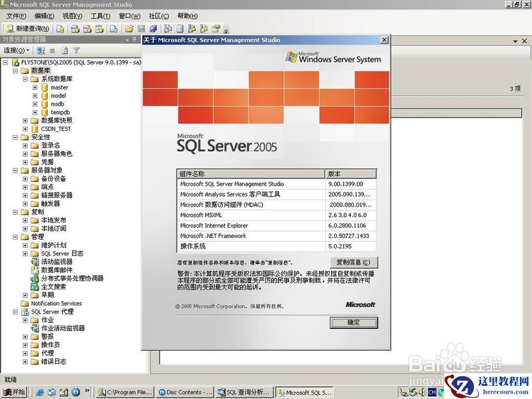Select the Microsoft MSXML row in component list

(251, 215)
